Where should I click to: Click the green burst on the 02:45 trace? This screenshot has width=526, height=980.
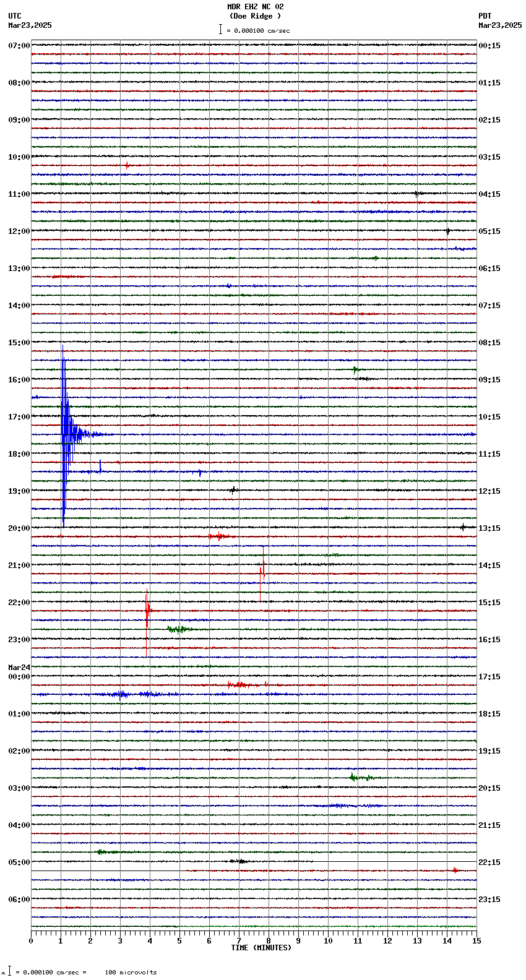click(361, 778)
